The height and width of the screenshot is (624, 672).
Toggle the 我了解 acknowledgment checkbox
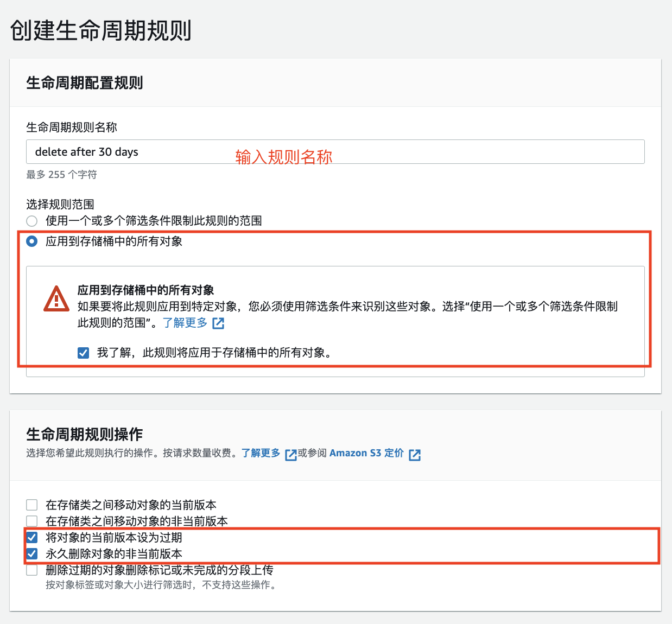pos(83,353)
